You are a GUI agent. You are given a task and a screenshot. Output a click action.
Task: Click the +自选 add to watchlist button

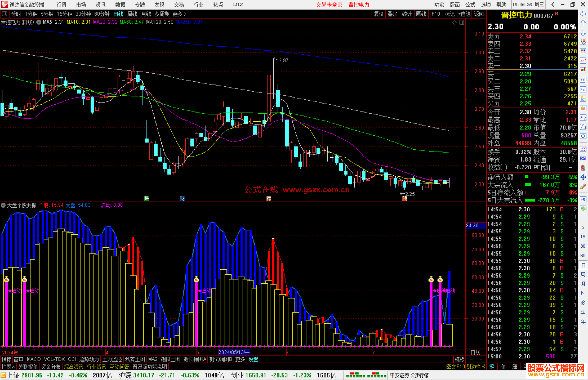coord(464,14)
